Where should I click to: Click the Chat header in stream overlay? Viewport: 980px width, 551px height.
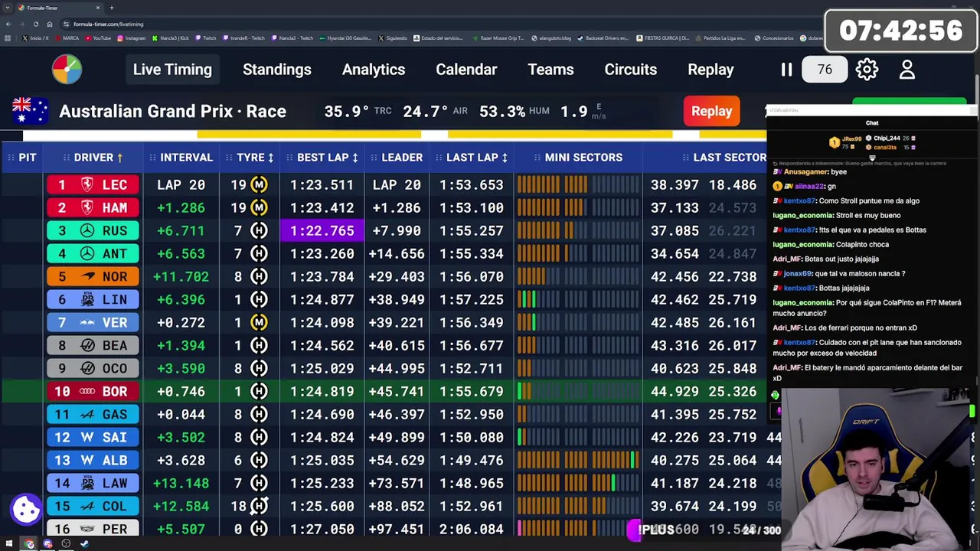(x=872, y=122)
